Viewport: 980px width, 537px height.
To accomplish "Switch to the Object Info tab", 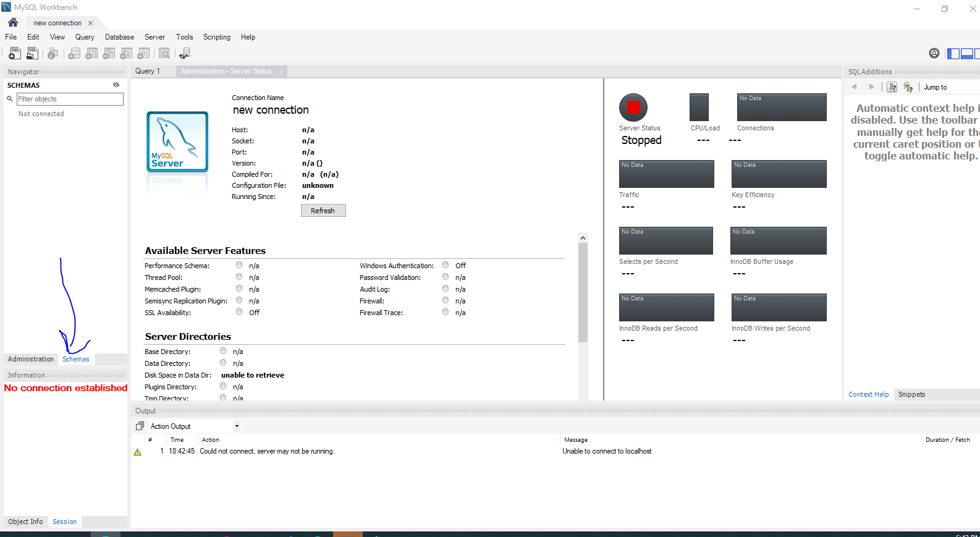I will [25, 522].
